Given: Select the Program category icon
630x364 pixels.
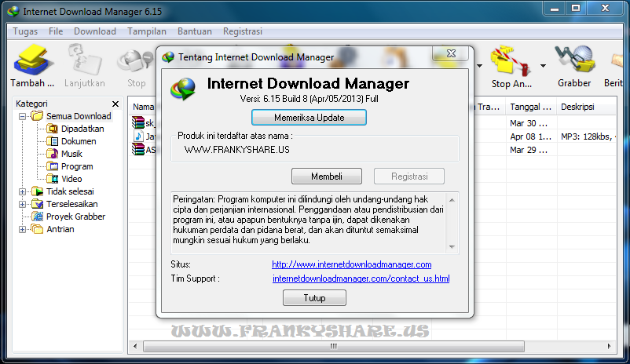Looking at the screenshot, I should point(52,166).
